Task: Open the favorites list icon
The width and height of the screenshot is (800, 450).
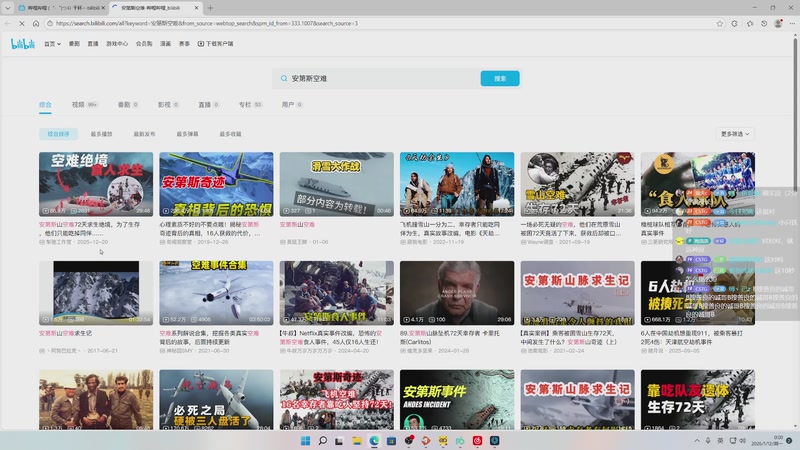Action: coord(749,23)
